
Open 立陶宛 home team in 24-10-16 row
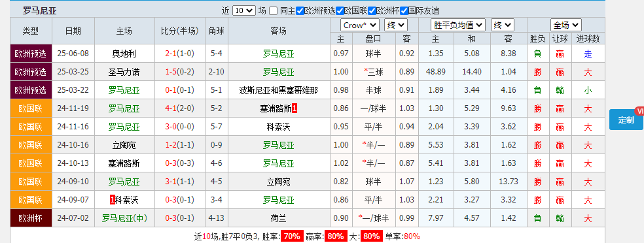124,145
